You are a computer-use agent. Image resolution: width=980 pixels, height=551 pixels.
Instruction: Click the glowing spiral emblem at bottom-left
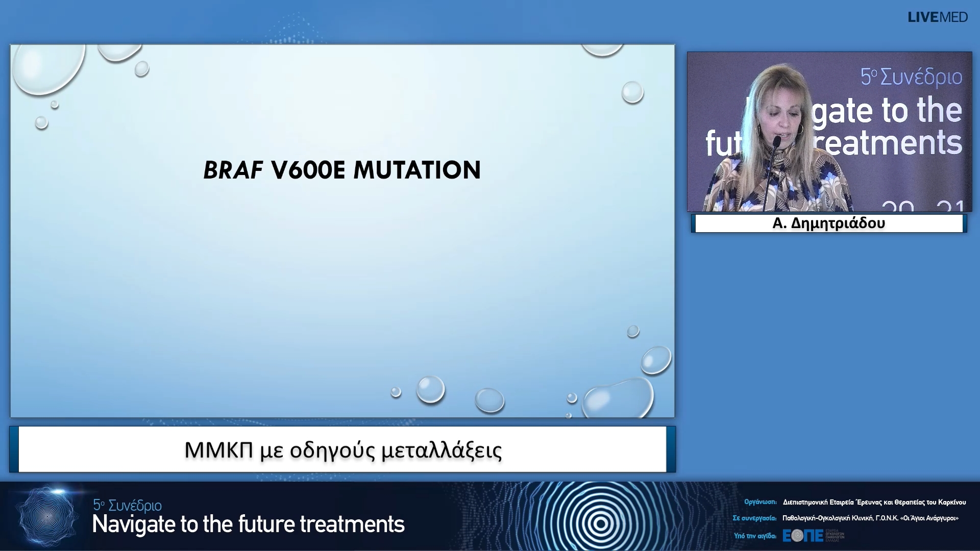click(x=47, y=516)
